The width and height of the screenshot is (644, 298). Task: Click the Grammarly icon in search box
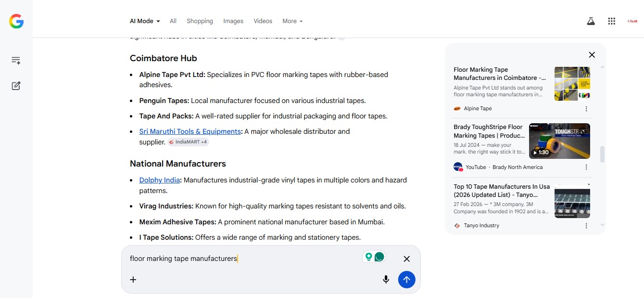(379, 257)
